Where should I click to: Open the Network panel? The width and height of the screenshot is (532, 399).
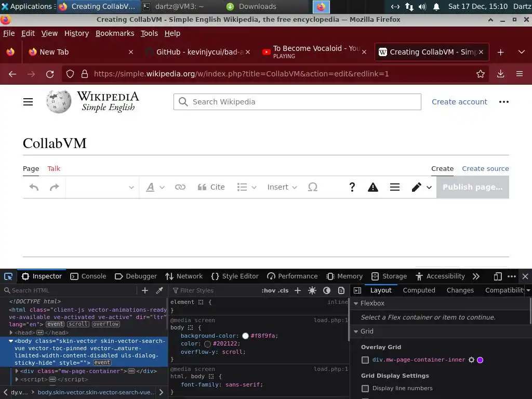(x=184, y=276)
